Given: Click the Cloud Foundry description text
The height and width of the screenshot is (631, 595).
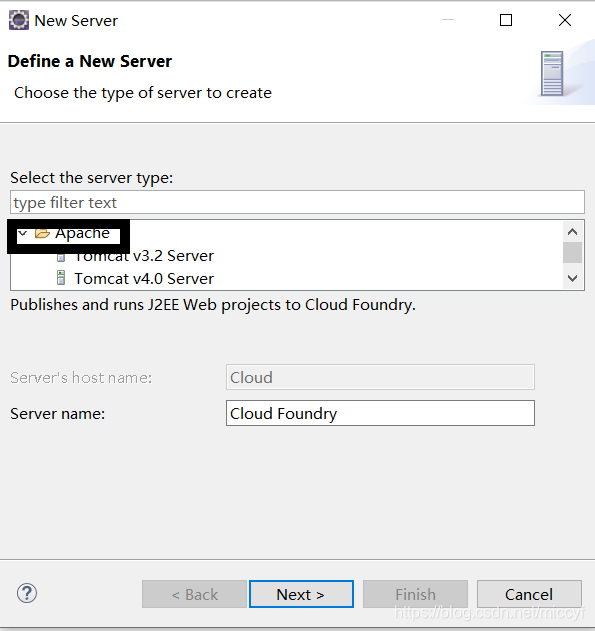Looking at the screenshot, I should point(213,305).
